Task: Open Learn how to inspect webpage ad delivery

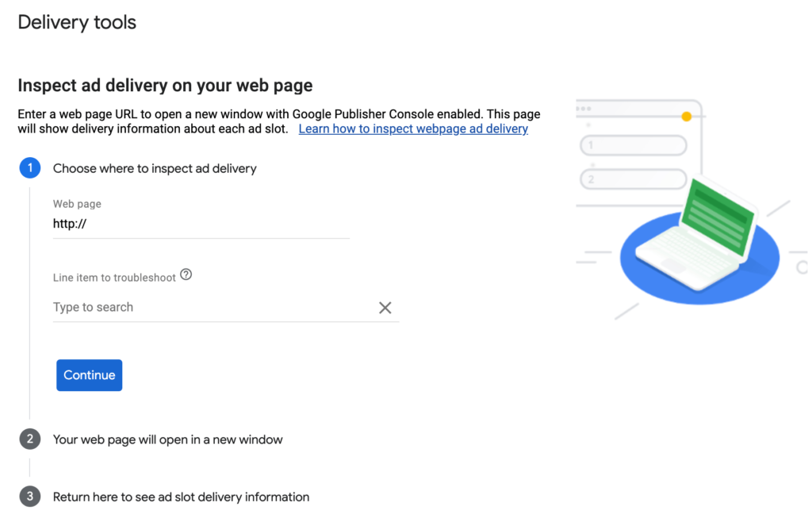Action: (x=413, y=128)
